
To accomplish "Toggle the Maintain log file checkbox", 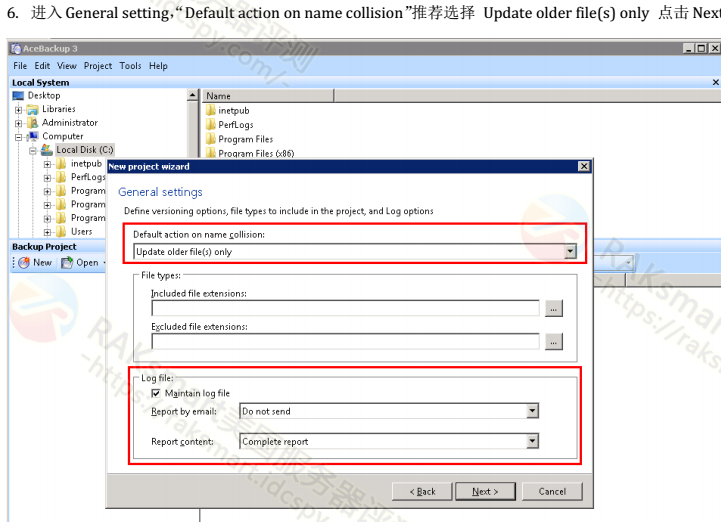I will pyautogui.click(x=156, y=393).
